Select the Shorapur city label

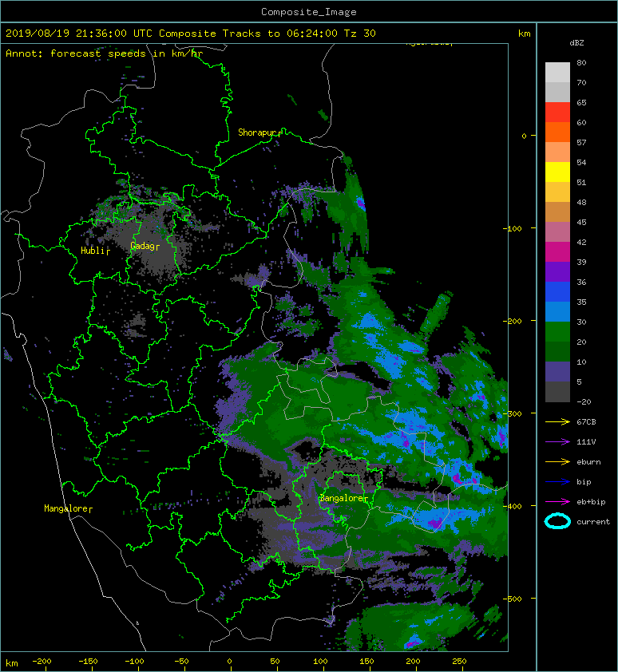click(257, 132)
